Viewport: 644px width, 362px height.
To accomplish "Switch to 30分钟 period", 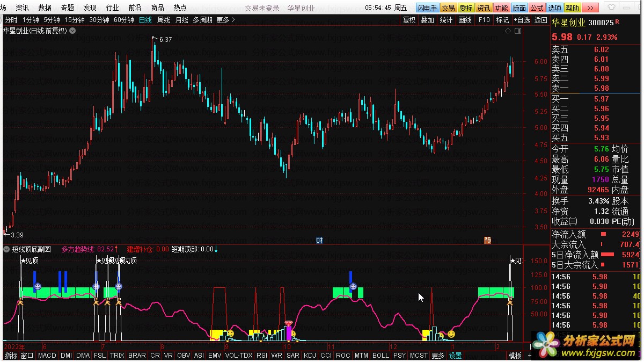I will click(x=99, y=20).
